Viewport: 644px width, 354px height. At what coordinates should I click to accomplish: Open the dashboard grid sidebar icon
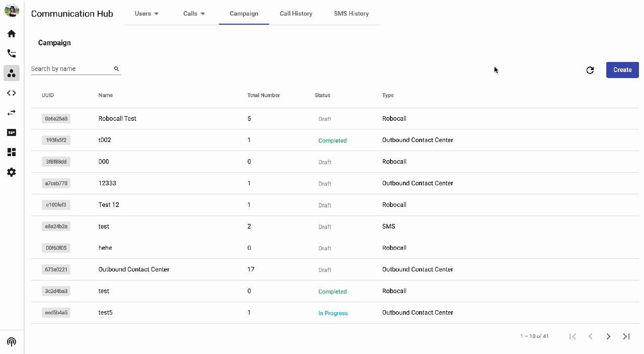click(12, 152)
